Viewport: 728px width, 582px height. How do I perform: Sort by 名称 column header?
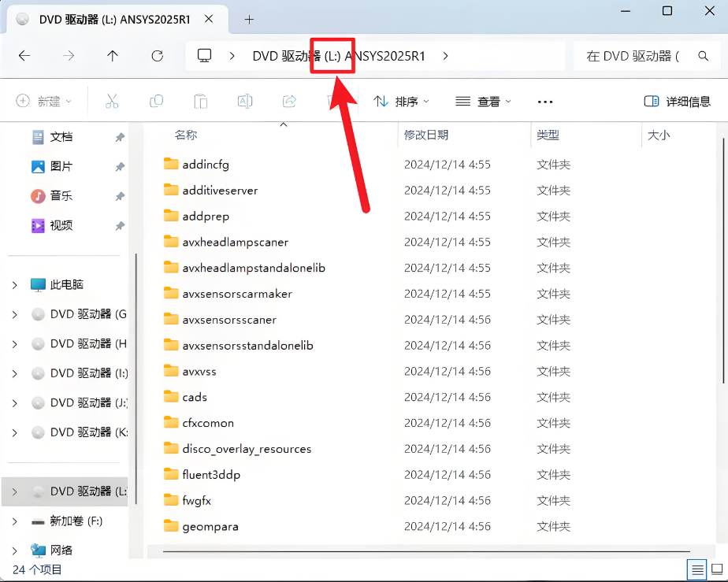pyautogui.click(x=186, y=135)
